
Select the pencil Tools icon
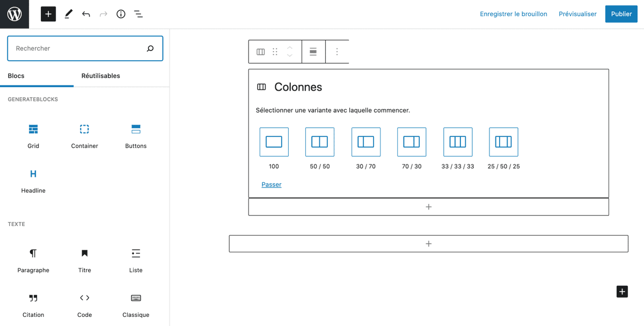68,14
